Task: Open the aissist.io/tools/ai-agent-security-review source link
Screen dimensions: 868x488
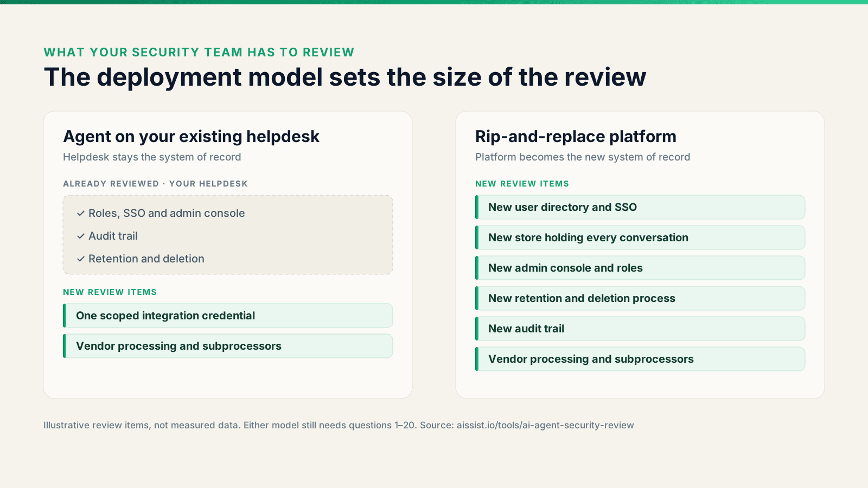Action: (545, 425)
